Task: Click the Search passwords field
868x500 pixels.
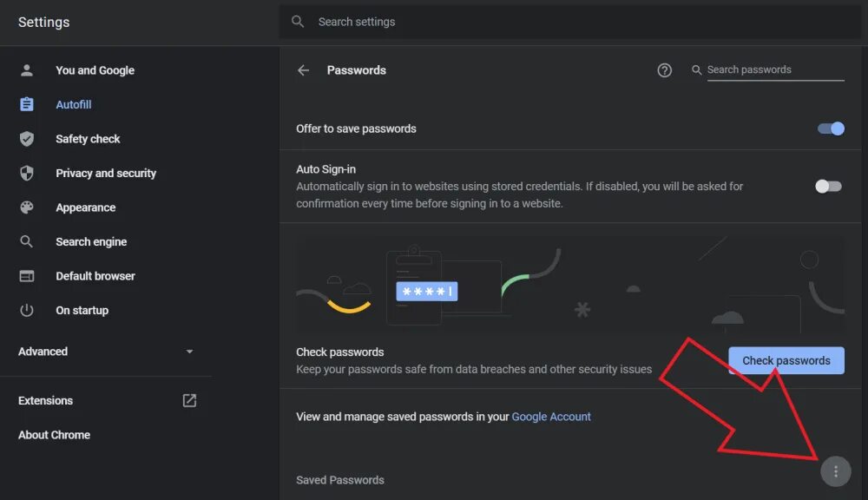Action: click(x=775, y=69)
